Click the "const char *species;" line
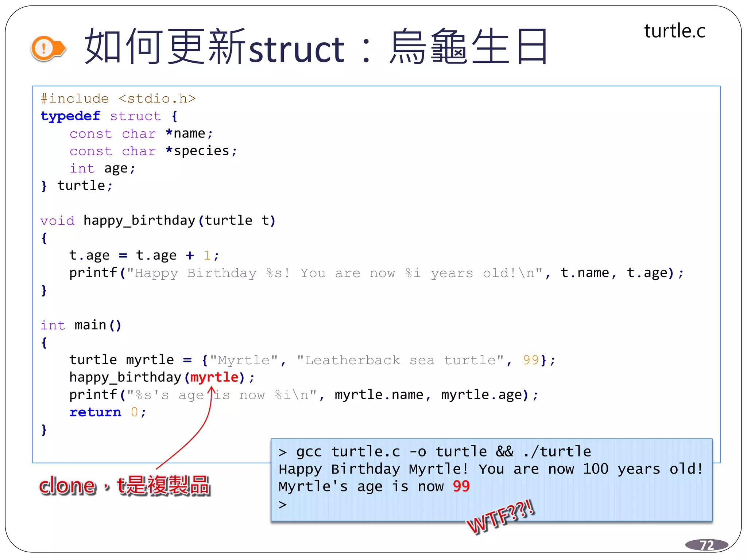This screenshot has width=747, height=560. tap(153, 151)
